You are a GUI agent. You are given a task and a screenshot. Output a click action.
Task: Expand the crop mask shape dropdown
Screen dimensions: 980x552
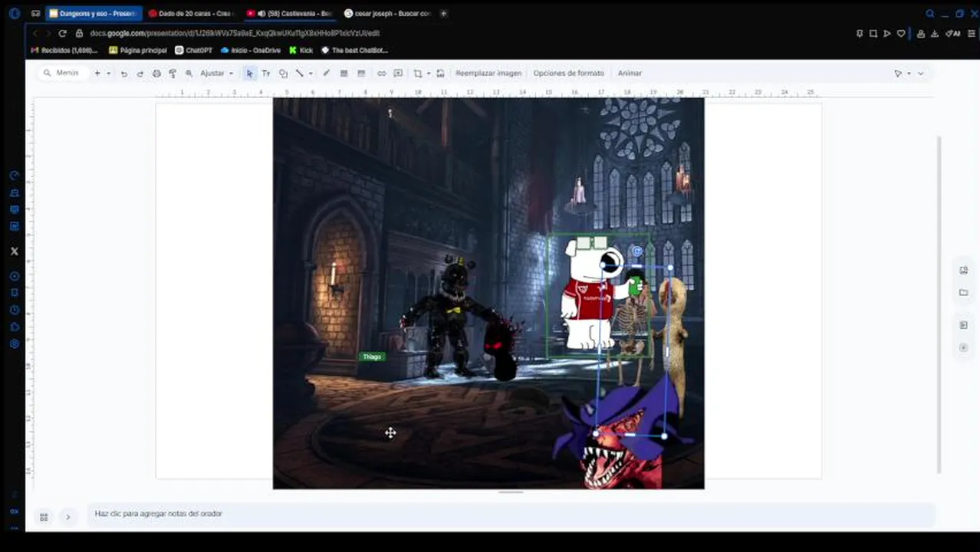tap(429, 74)
